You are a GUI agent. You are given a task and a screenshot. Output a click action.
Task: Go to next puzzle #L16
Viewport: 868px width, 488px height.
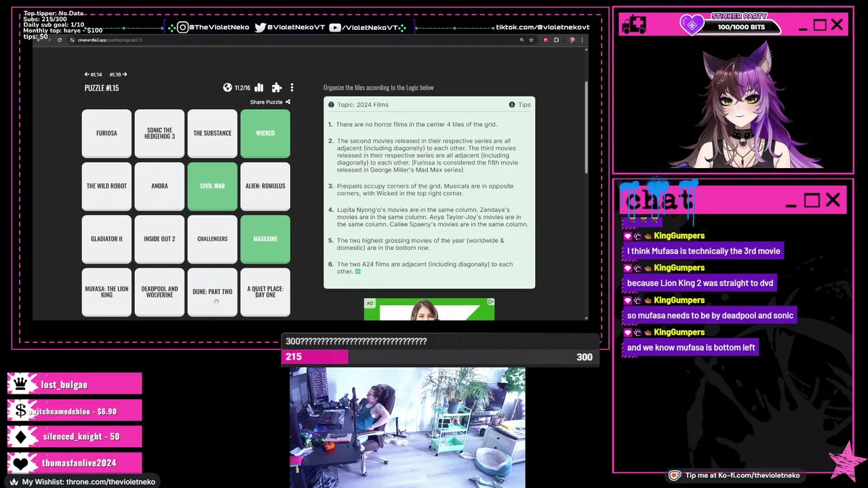pos(118,75)
